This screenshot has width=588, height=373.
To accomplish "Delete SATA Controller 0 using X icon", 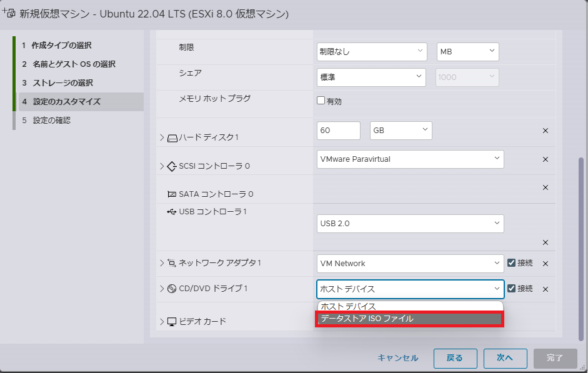I will 545,187.
